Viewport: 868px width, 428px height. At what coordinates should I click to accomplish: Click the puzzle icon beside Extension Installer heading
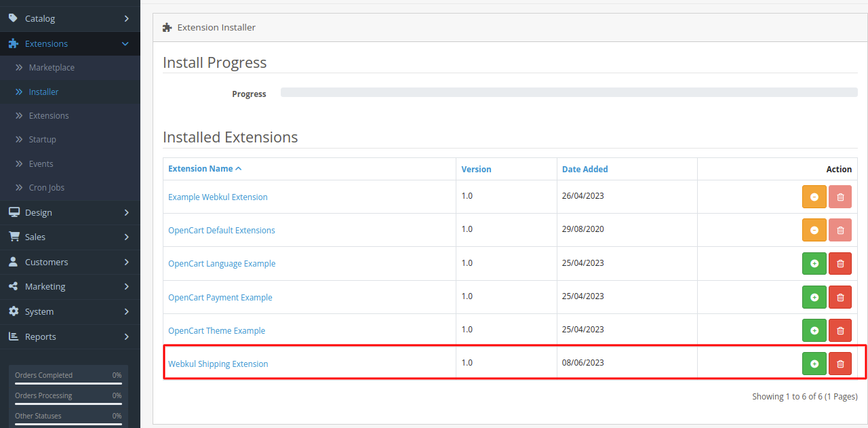167,28
